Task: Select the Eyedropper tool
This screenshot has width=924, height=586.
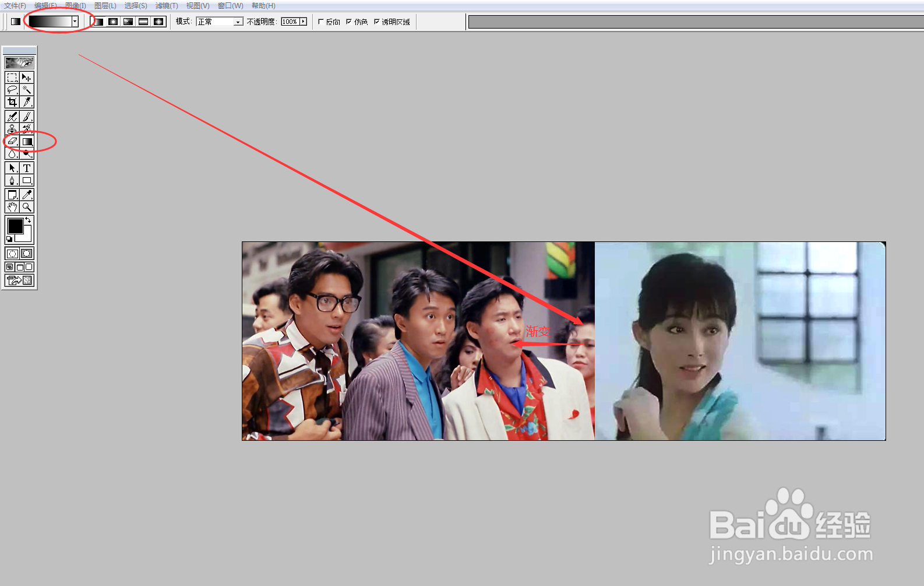Action: [27, 195]
